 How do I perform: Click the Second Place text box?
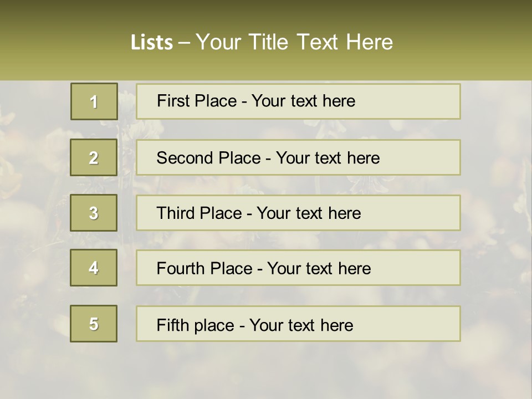298,157
